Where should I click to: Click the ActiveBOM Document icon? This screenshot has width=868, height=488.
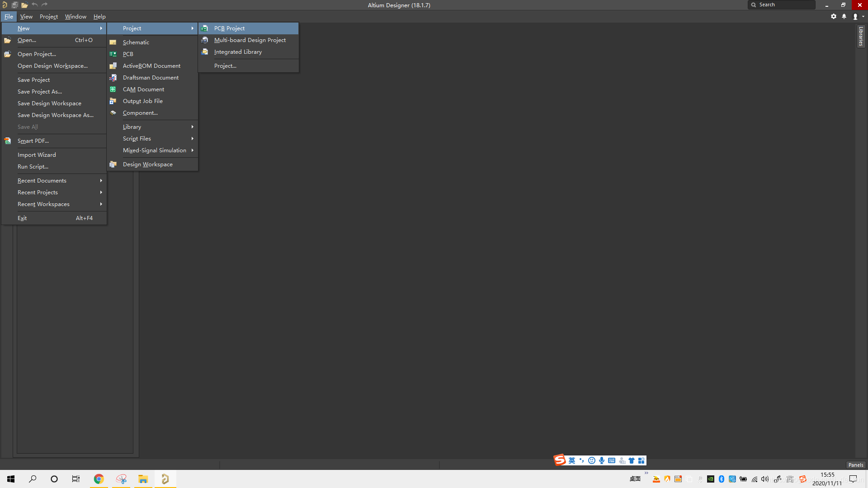click(113, 66)
